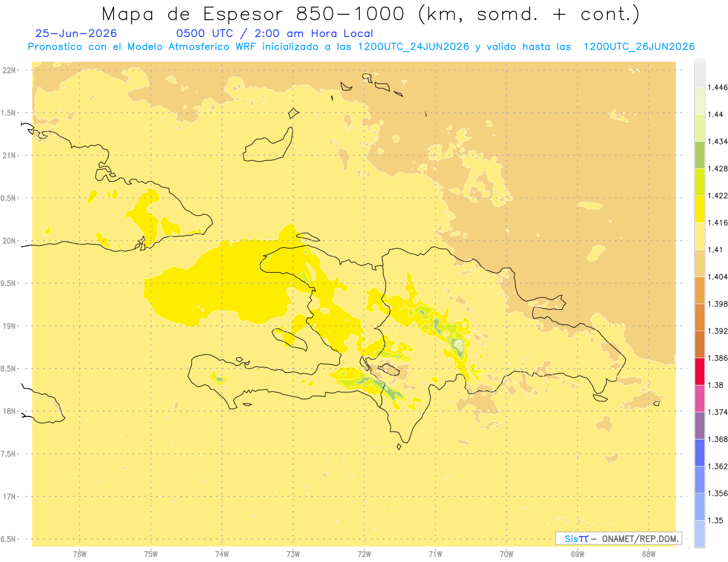This screenshot has width=728, height=562.
Task: Click the 1.422 colorbar value
Action: coord(718,196)
